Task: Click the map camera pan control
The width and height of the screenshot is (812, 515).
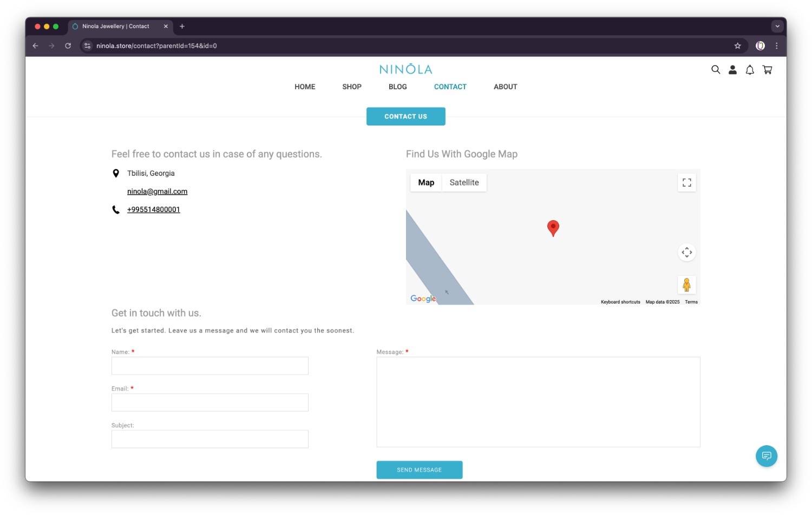Action: click(686, 253)
